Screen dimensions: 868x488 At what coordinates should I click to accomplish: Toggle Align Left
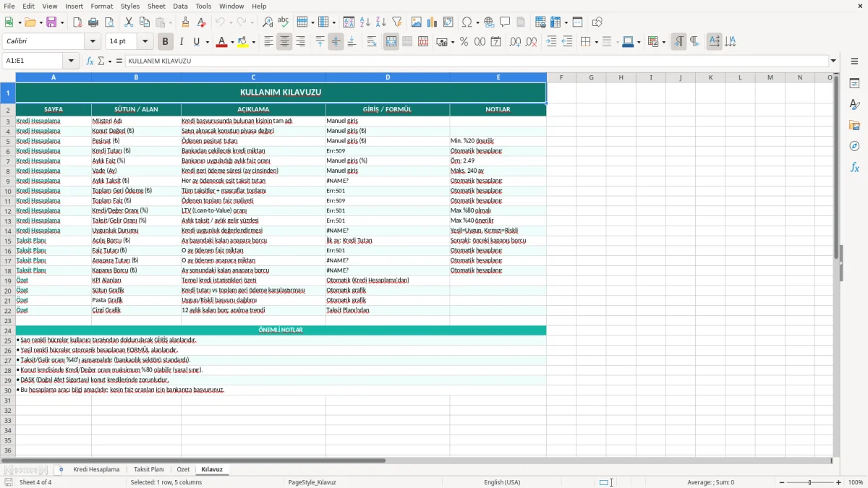point(268,42)
